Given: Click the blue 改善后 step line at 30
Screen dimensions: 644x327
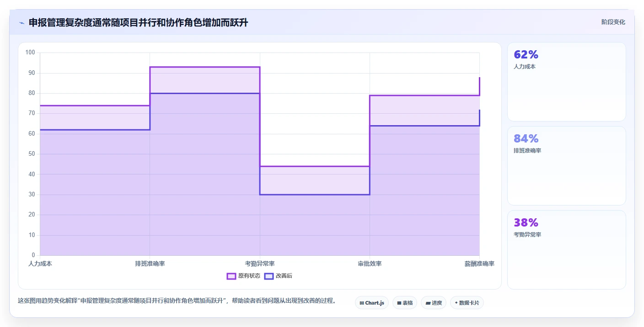Looking at the screenshot, I should 315,195.
